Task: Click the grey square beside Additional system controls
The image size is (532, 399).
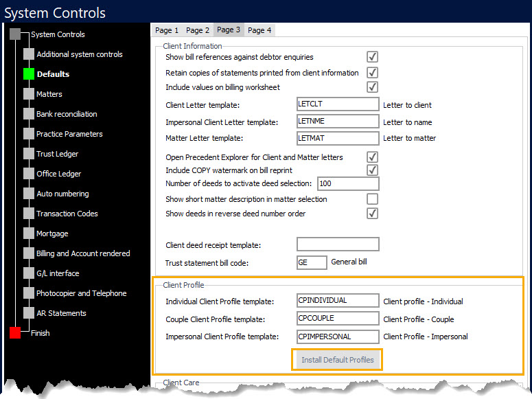Action: click(x=29, y=54)
